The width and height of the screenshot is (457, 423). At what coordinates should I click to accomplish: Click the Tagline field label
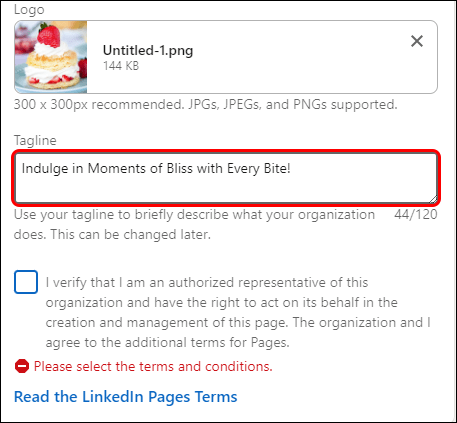click(35, 140)
